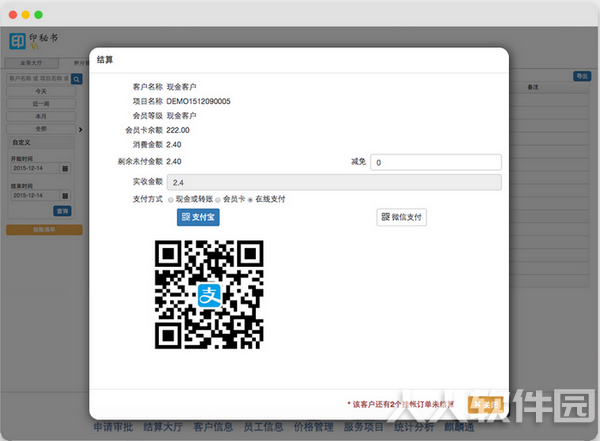Click the red unsettled orders notice
The width and height of the screenshot is (600, 441).
(x=401, y=404)
